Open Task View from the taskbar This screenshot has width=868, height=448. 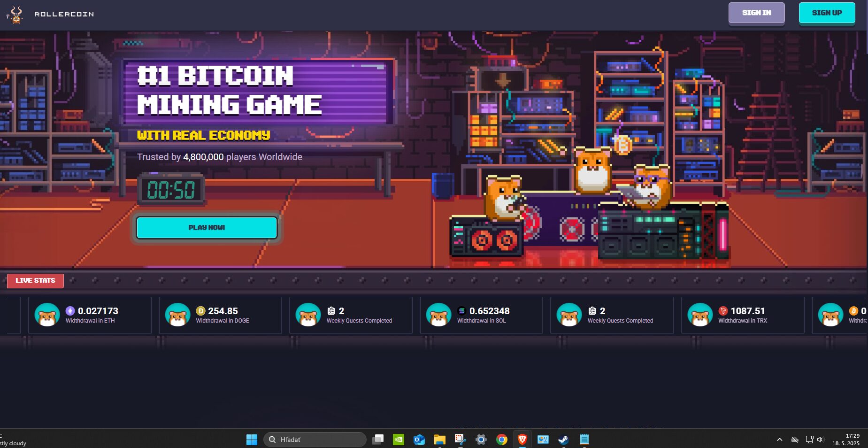point(378,440)
